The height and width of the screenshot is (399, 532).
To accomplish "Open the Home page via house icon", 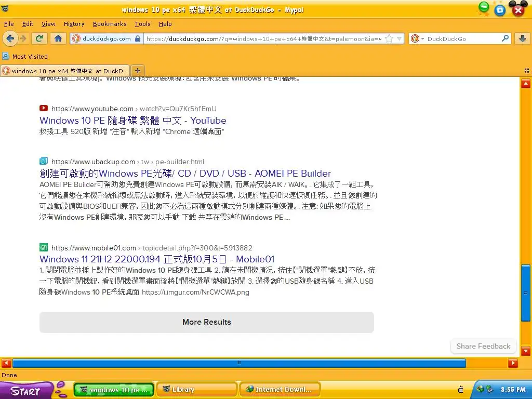I will click(x=58, y=38).
